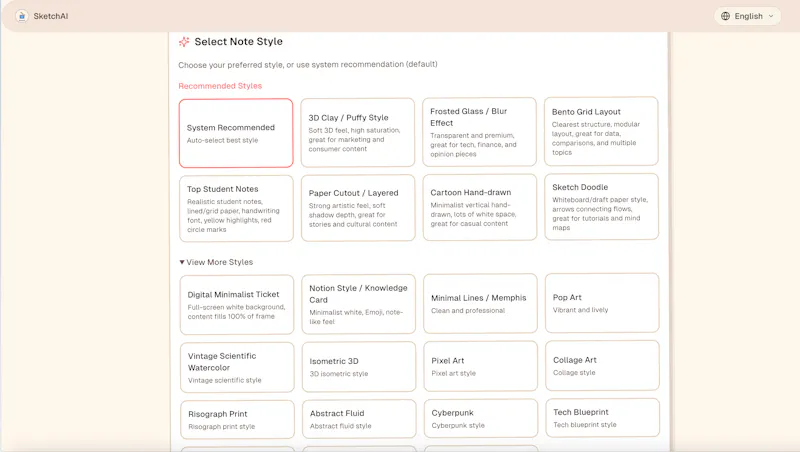Choose the 3D Clay / Puffy Style card
The width and height of the screenshot is (800, 452).
click(358, 133)
